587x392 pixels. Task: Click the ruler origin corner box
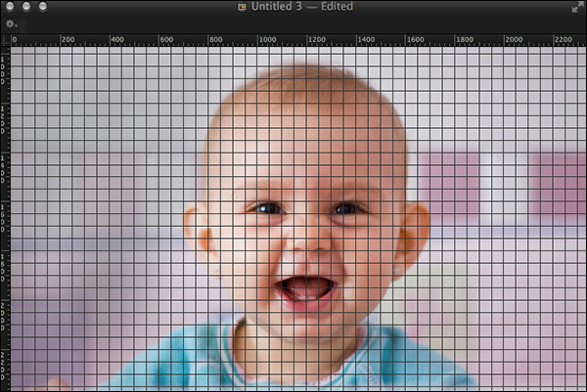point(5,40)
